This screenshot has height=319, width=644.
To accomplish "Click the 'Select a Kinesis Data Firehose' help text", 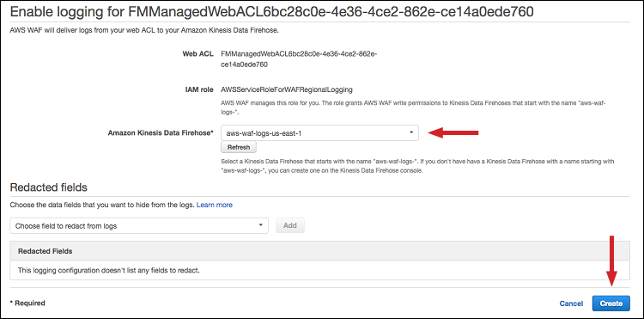I will [417, 166].
